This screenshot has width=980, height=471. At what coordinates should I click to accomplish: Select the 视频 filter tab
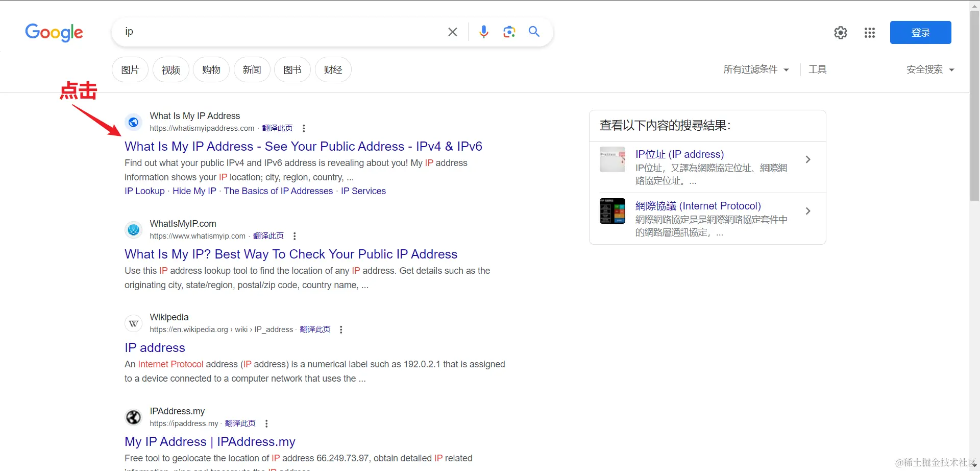(170, 69)
